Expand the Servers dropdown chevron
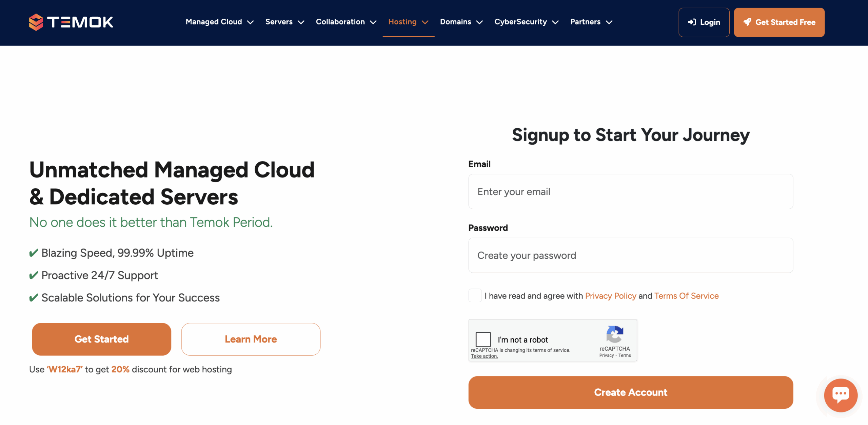 (x=301, y=22)
